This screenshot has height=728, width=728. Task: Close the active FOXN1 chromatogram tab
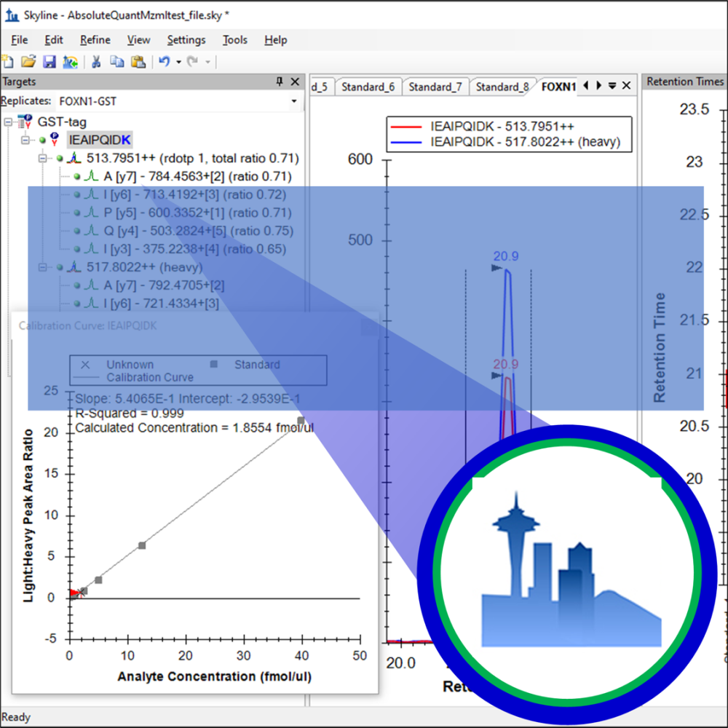626,85
